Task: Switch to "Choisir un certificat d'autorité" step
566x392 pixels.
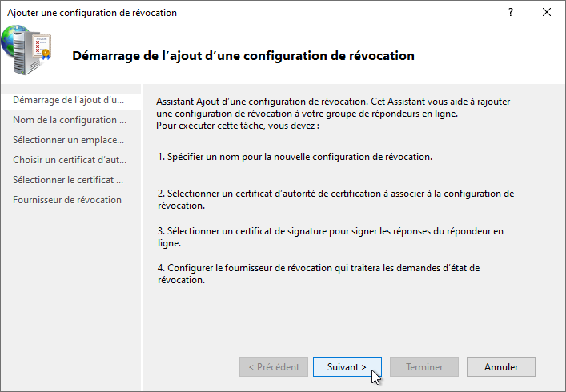Action: [70, 160]
